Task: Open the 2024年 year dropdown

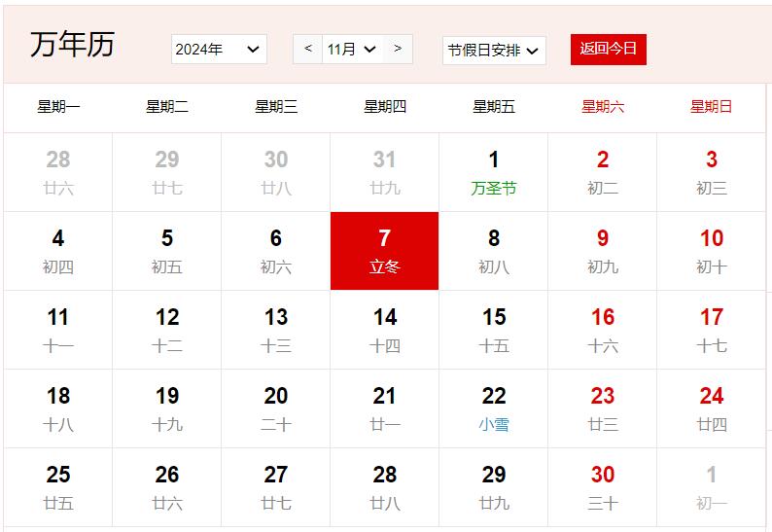Action: click(x=219, y=50)
